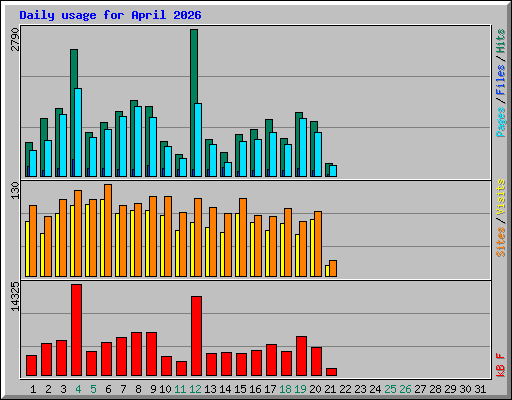The height and width of the screenshot is (400, 512).
Task: Select day label 9 on the axis
Action: pos(153,389)
